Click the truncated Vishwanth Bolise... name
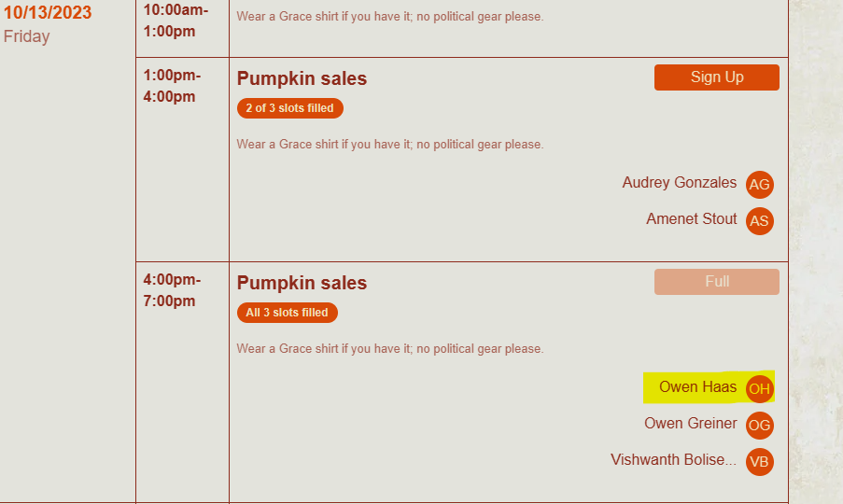This screenshot has height=504, width=843. 673,460
